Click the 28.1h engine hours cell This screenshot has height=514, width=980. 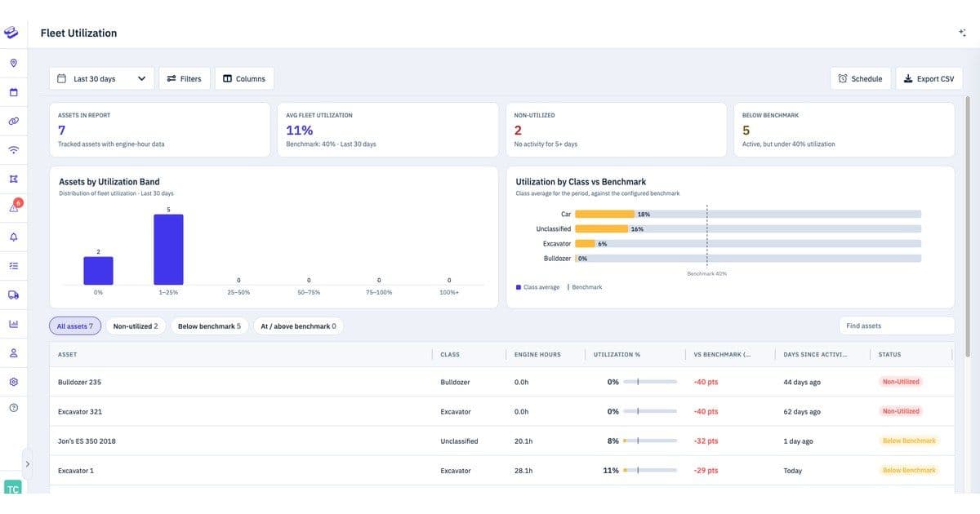[x=523, y=471]
